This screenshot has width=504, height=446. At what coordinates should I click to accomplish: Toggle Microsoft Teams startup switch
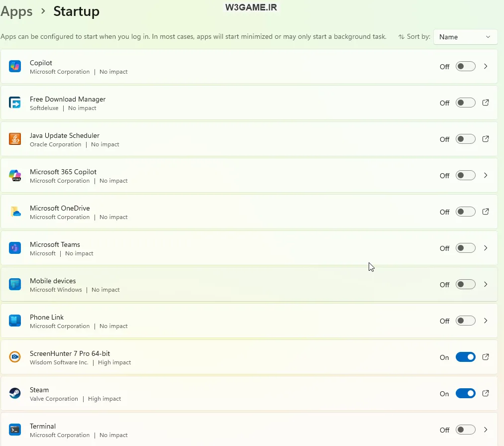[x=465, y=248]
